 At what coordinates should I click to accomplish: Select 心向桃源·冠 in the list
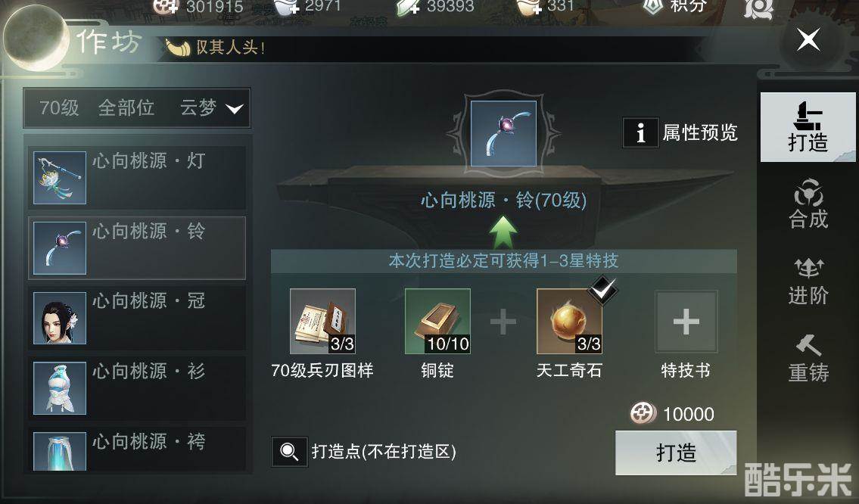137,318
